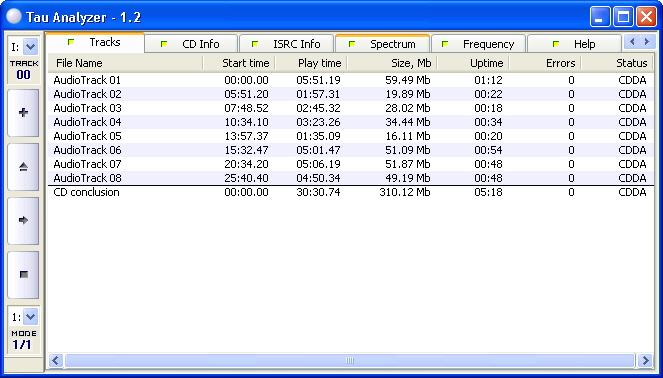The width and height of the screenshot is (663, 378).
Task: Click total play time 30:30.74 cell
Action: pyautogui.click(x=318, y=192)
